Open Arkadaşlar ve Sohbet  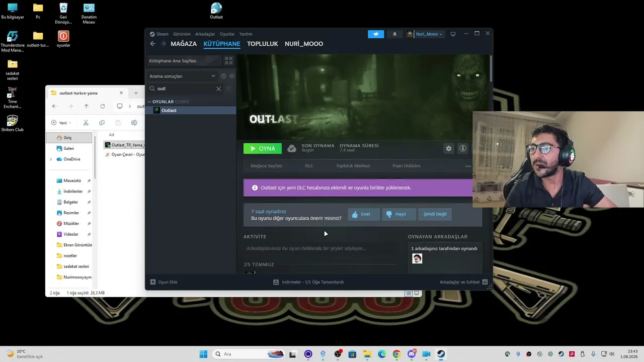point(463,282)
